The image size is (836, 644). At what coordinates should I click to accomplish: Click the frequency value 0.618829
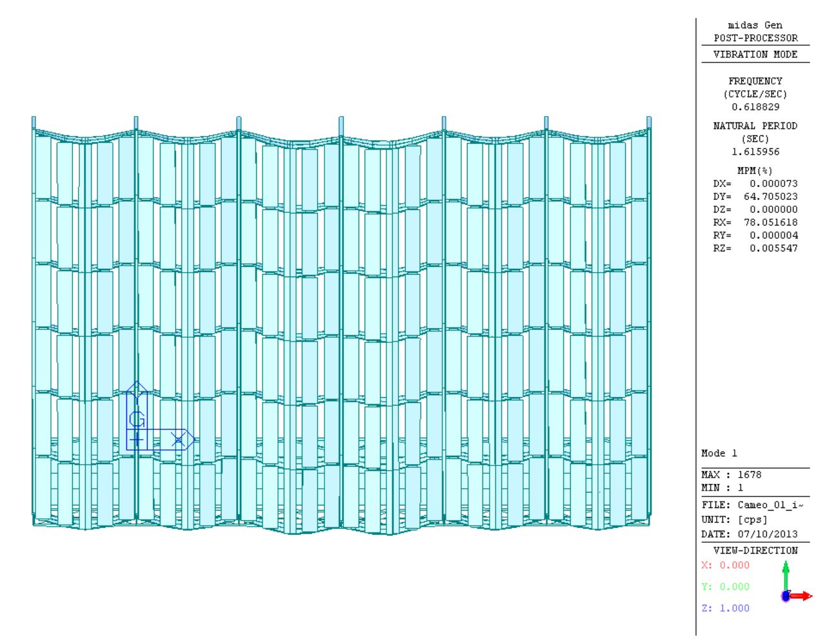[755, 107]
